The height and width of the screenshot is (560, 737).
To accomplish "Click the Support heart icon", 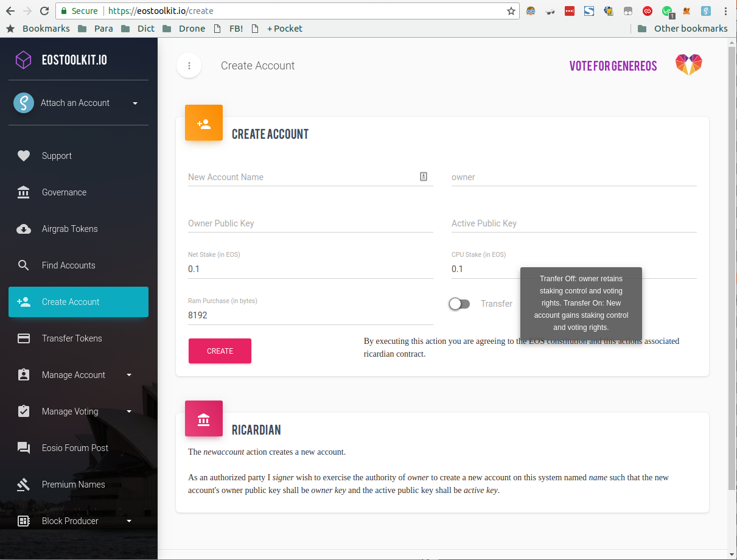I will [x=24, y=156].
